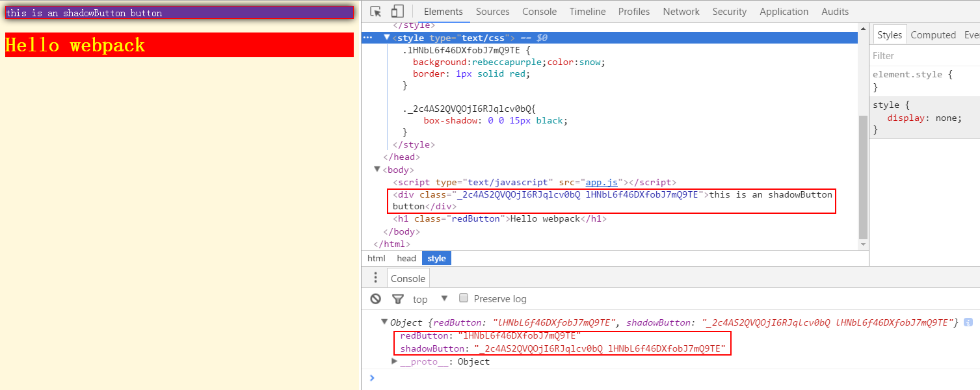This screenshot has width=980, height=390.
Task: Collapse the selected style type="text/css" node
Action: point(387,38)
